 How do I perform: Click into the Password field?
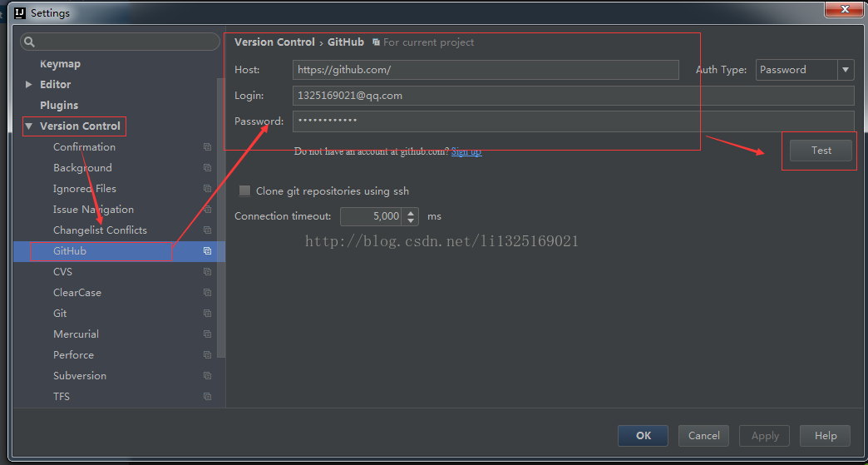pos(574,121)
